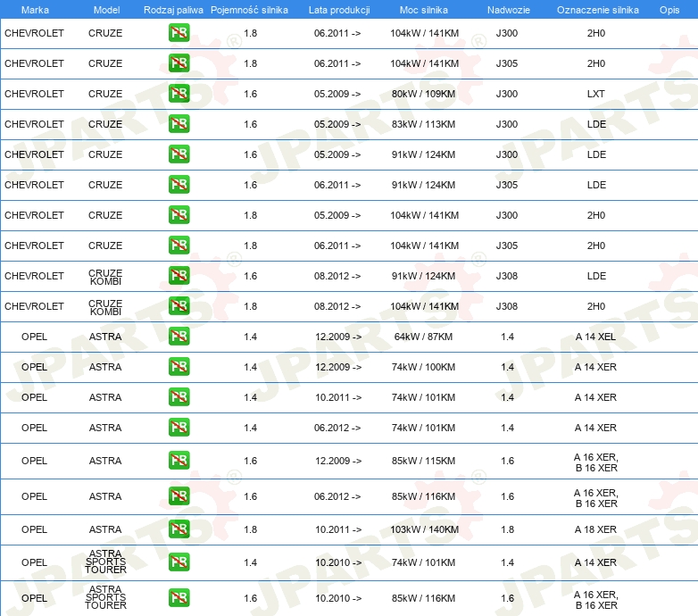Click the J300 body code in the 83kW row
This screenshot has height=616, width=698.
click(x=507, y=124)
